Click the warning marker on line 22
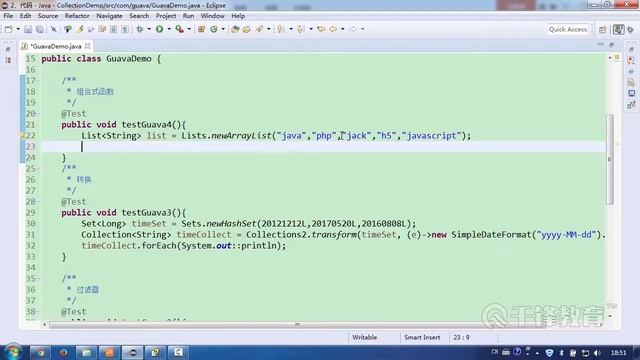The image size is (640, 360). pos(22,136)
